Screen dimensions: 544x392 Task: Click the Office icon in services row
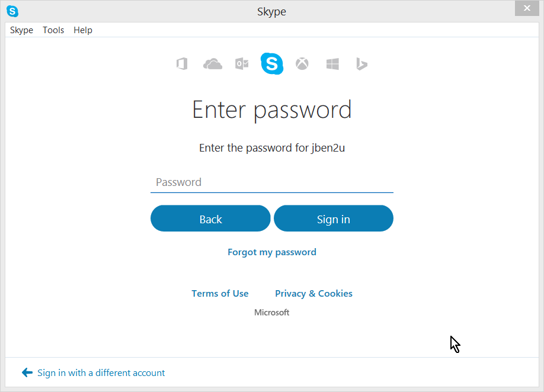point(182,64)
